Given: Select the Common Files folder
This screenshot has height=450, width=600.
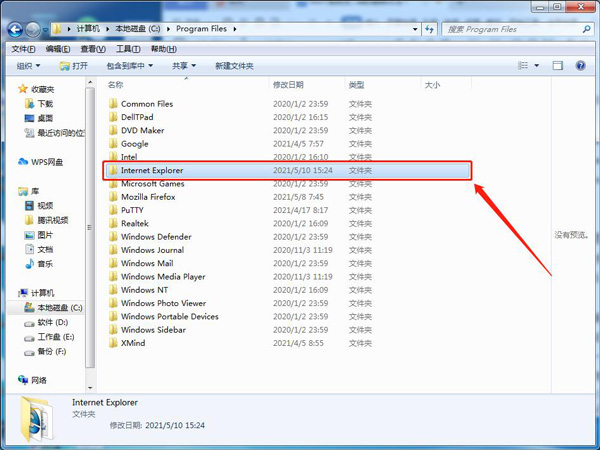Looking at the screenshot, I should click(x=141, y=104).
